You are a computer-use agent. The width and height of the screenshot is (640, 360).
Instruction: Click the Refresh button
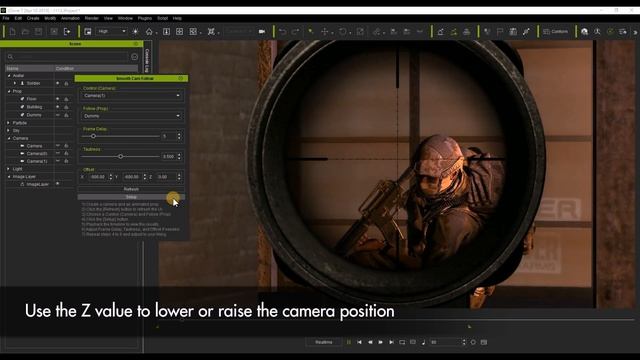pyautogui.click(x=131, y=189)
